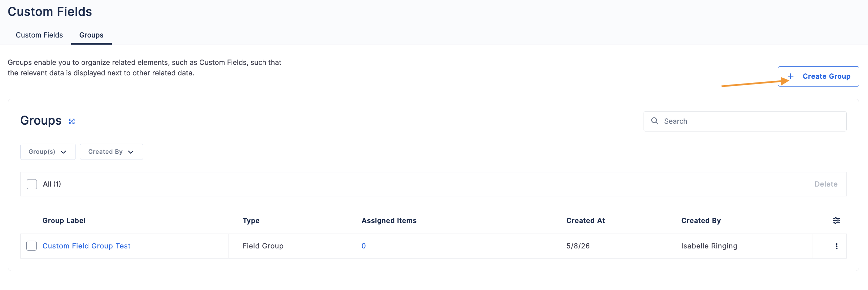This screenshot has width=868, height=290.
Task: Click the Created At column header
Action: click(585, 221)
